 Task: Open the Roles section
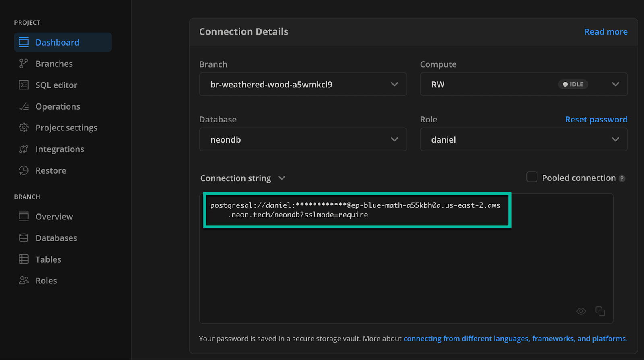click(x=46, y=281)
